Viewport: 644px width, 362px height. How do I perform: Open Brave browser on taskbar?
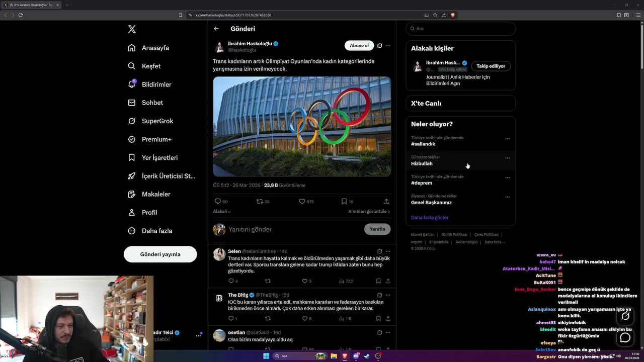pos(345,356)
